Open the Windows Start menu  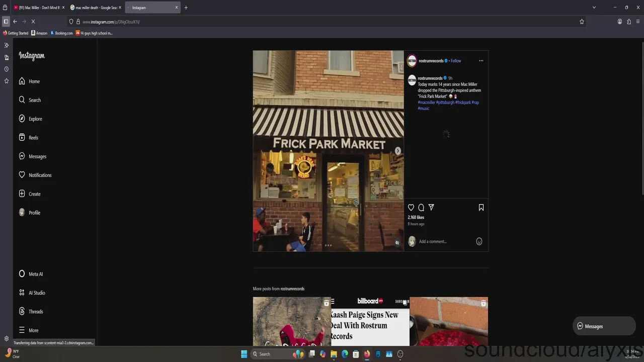pos(244,354)
